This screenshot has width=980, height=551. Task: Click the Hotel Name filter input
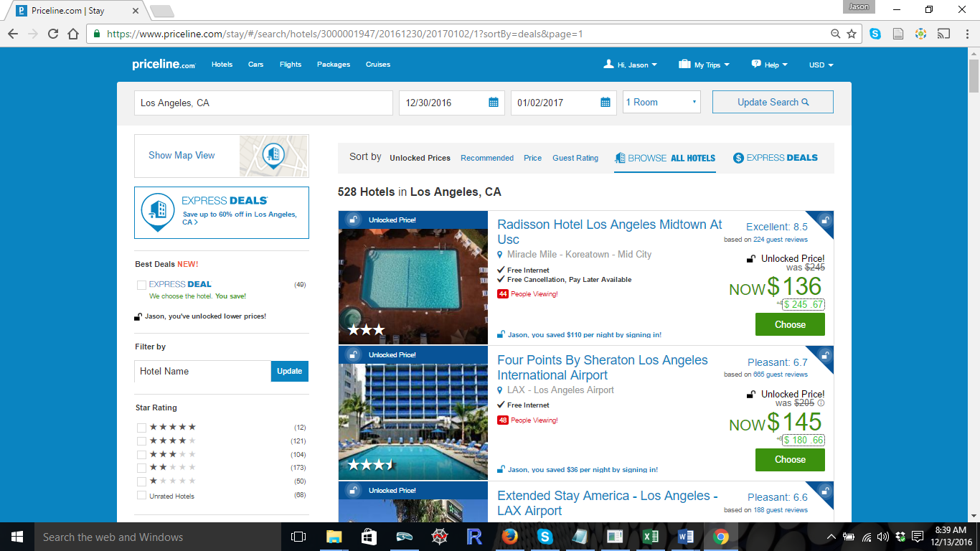pyautogui.click(x=202, y=371)
